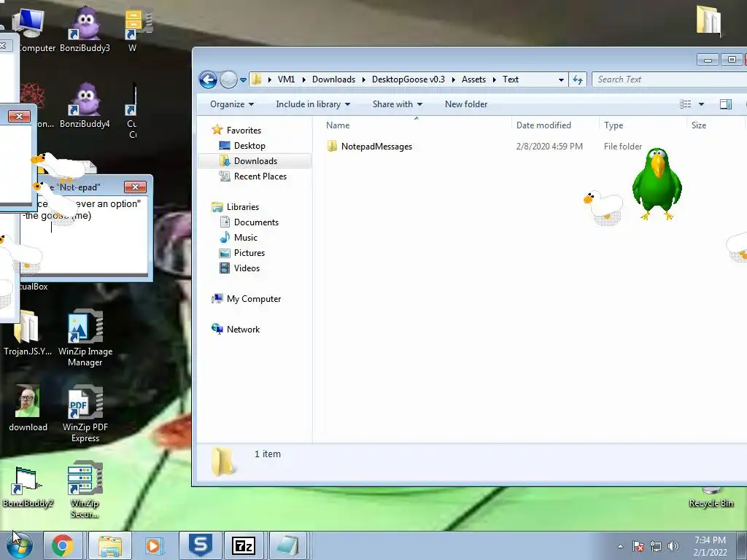Open view options dropdown arrow
Screen dimensions: 747x560
tap(701, 104)
